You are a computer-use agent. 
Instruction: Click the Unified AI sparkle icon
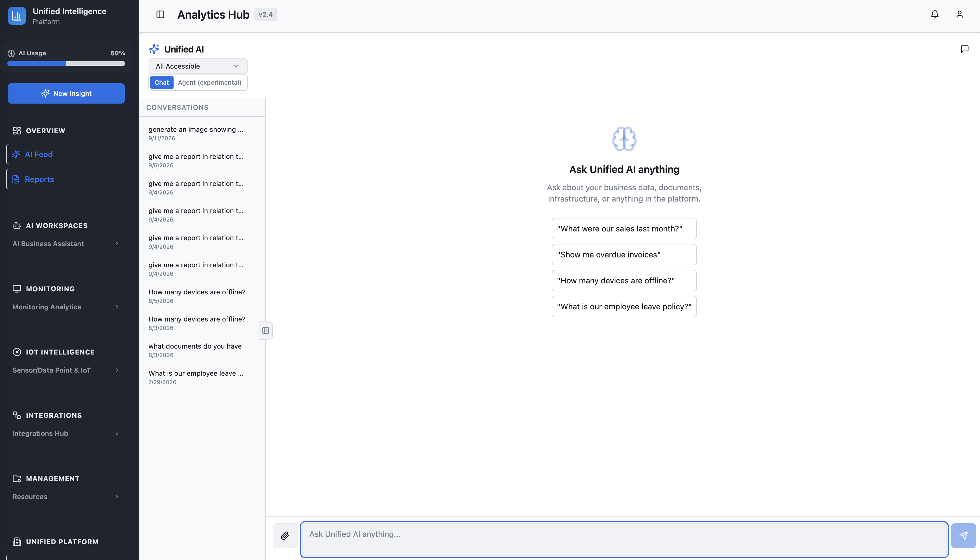click(x=154, y=49)
